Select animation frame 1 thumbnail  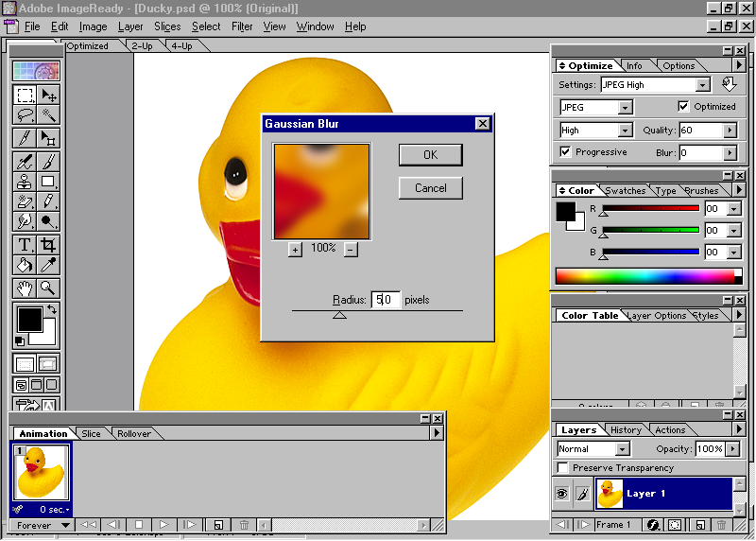pyautogui.click(x=41, y=472)
